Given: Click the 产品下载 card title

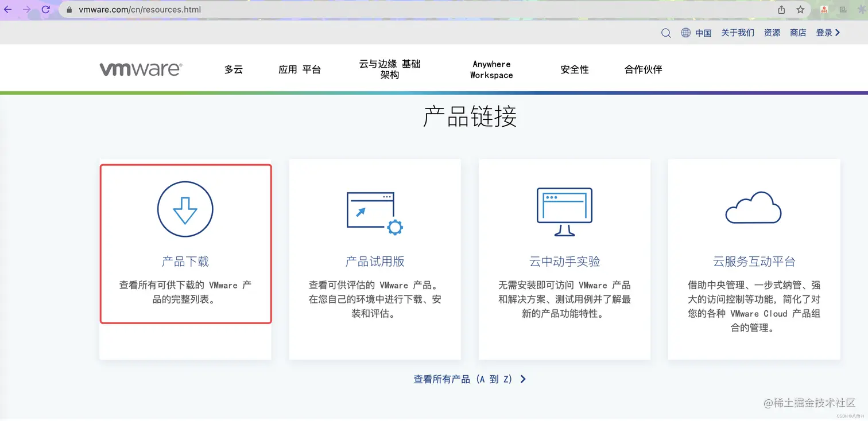Looking at the screenshot, I should [185, 262].
